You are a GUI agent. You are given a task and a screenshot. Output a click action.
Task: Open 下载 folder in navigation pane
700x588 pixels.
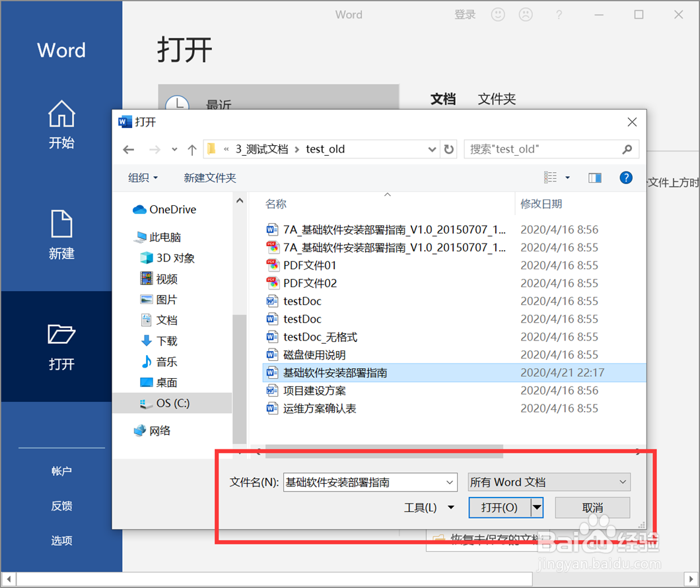[x=159, y=341]
